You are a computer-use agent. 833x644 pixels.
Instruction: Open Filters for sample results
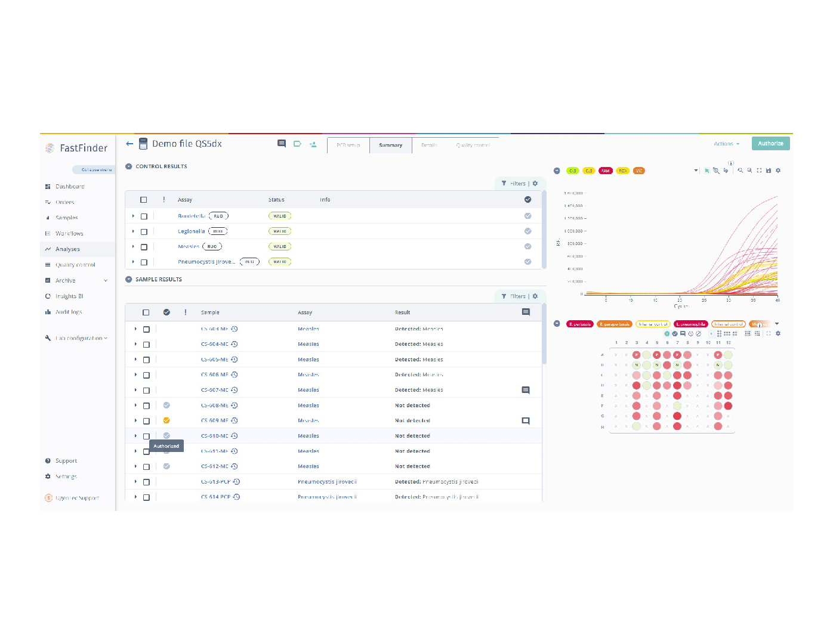pos(513,296)
